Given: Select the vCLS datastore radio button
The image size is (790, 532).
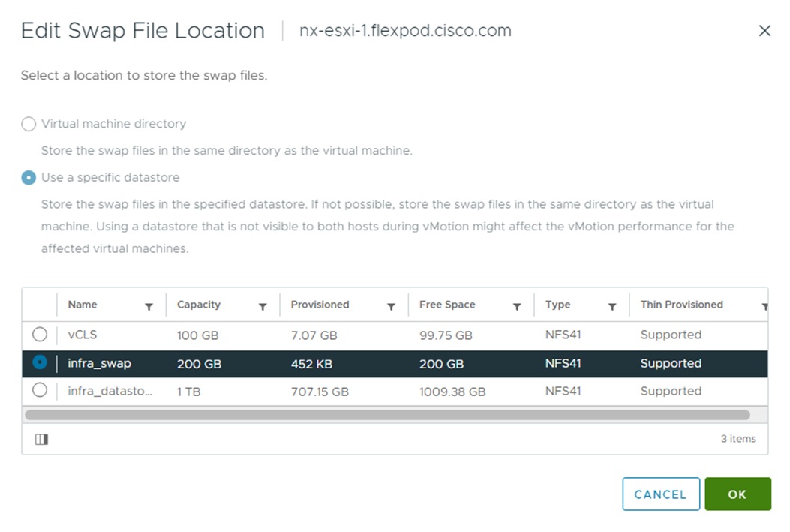Looking at the screenshot, I should coord(40,335).
